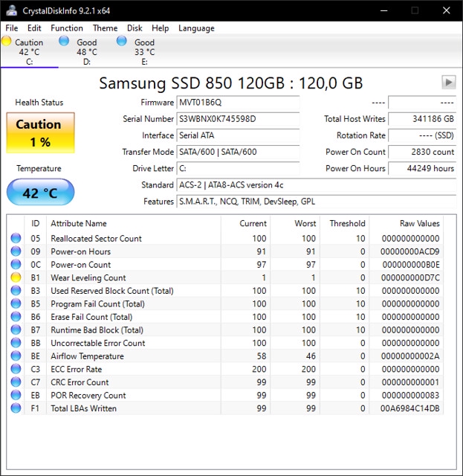Click status orb for Program Fail Count
This screenshot has height=476, width=463.
pos(16,303)
